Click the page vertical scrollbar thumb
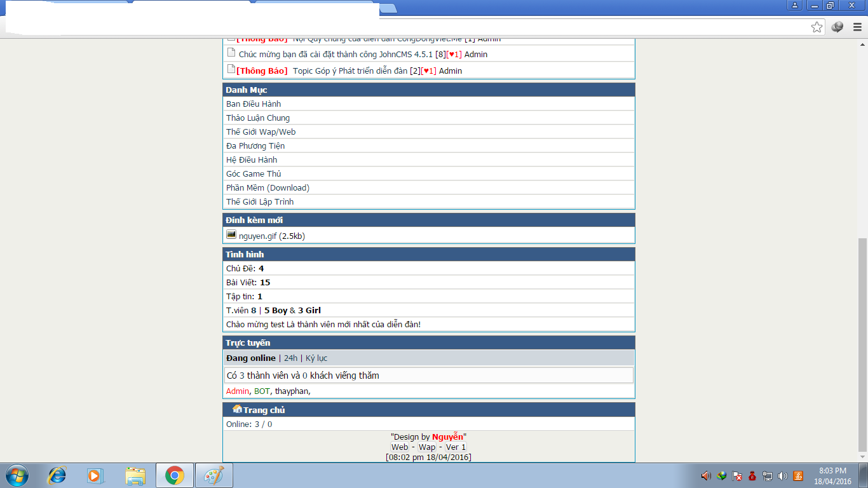The height and width of the screenshot is (488, 868). [x=862, y=343]
